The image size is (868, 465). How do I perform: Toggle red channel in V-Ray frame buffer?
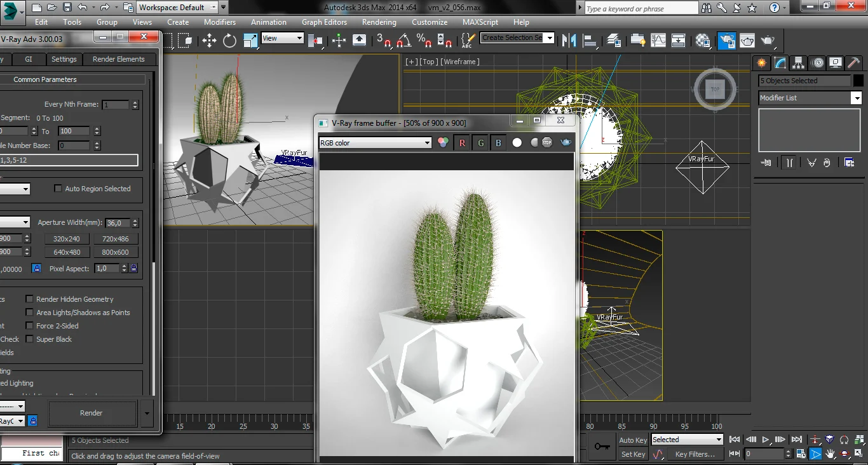pyautogui.click(x=462, y=143)
